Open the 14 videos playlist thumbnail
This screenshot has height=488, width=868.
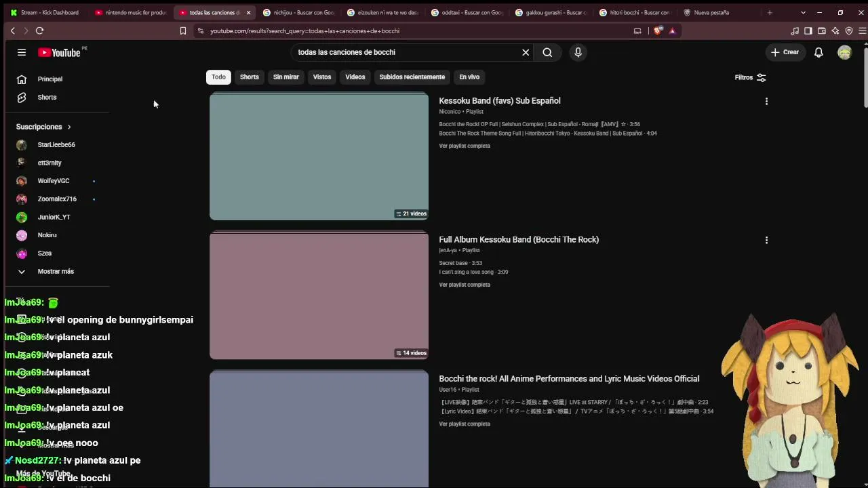point(319,295)
